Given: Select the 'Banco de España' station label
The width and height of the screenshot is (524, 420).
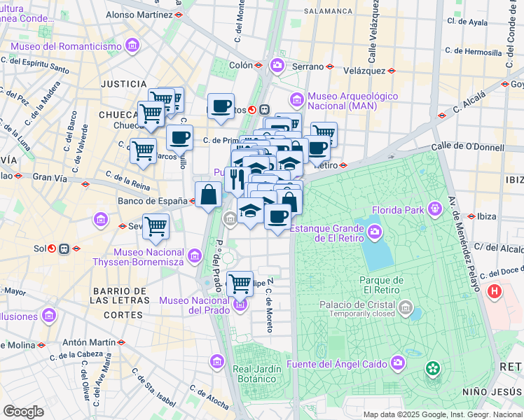Looking at the screenshot, I should click(153, 201).
